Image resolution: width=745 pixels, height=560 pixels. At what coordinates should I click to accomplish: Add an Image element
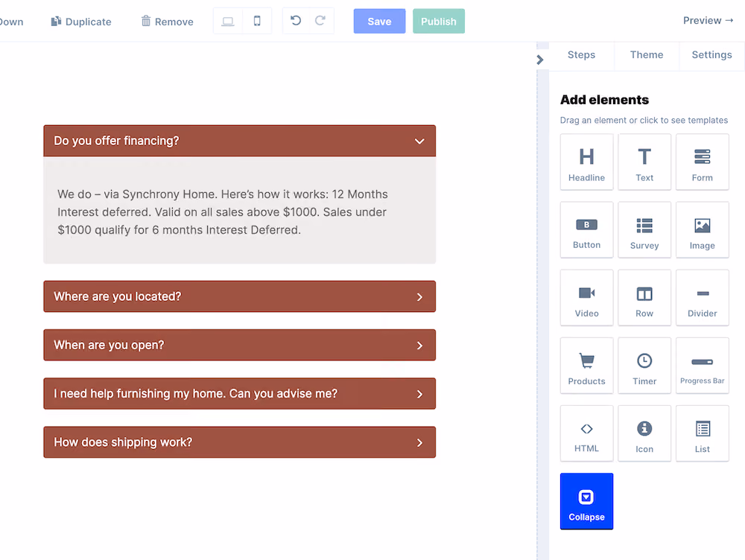tap(702, 230)
